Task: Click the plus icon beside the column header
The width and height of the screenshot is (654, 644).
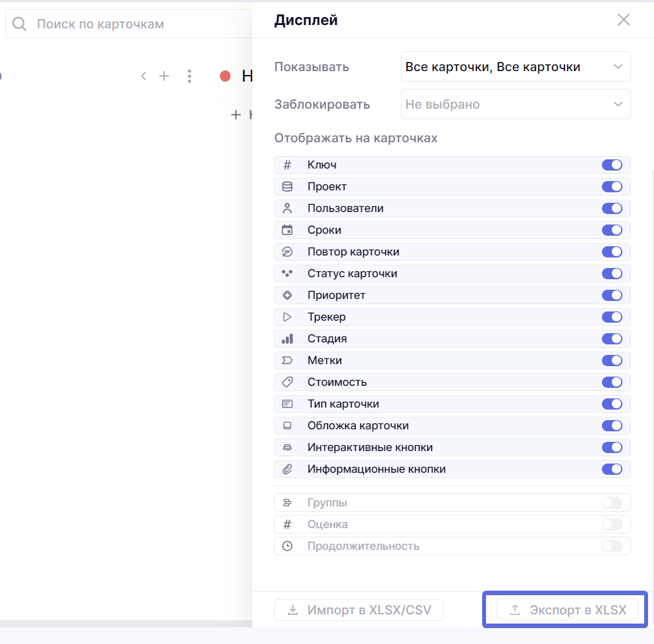Action: [164, 76]
